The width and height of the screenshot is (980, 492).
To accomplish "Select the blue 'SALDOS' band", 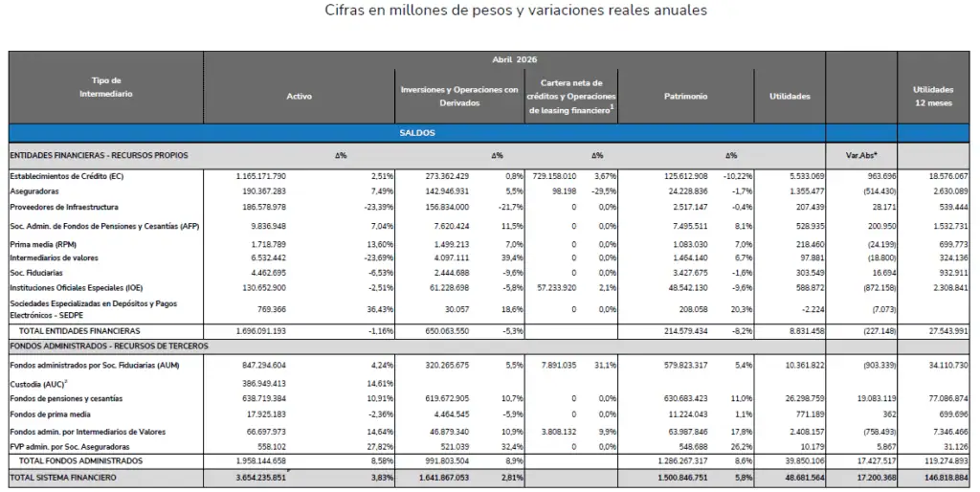I will coord(417,133).
